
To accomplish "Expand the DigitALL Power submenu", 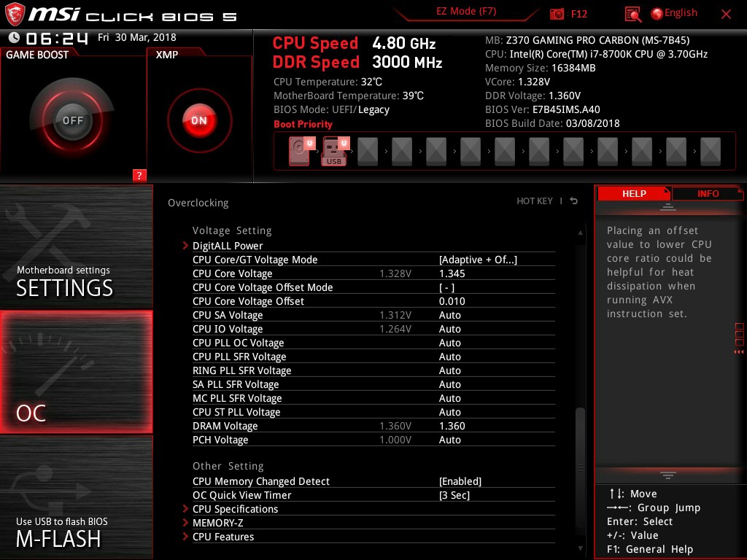I will pos(228,246).
